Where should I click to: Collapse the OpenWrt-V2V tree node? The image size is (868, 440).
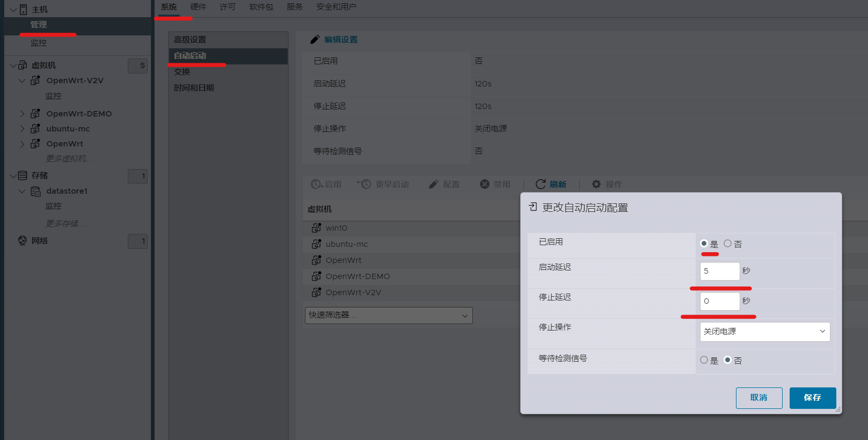[x=22, y=80]
